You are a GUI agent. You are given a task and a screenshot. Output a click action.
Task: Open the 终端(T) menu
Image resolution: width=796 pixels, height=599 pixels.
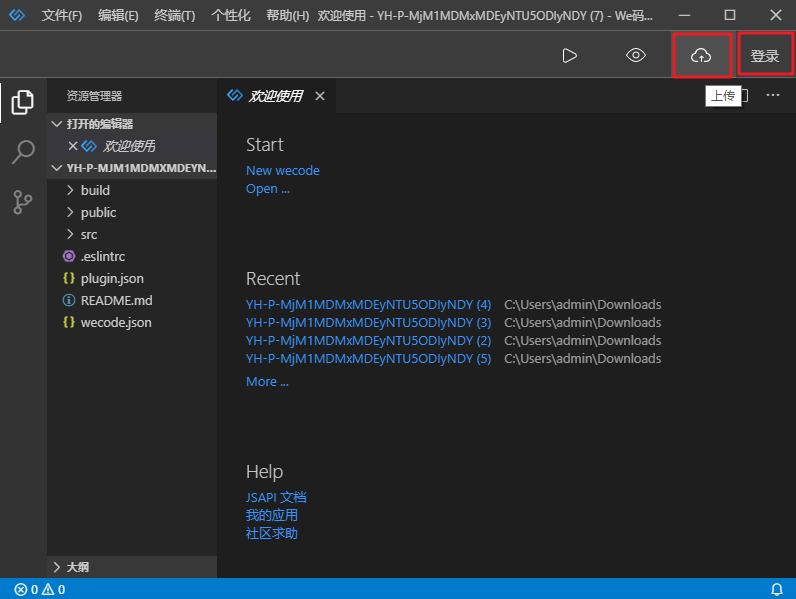tap(175, 16)
